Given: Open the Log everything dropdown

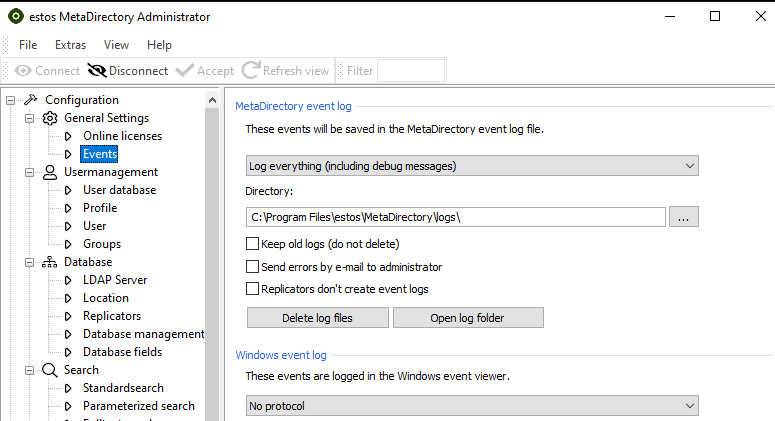Looking at the screenshot, I should point(472,166).
